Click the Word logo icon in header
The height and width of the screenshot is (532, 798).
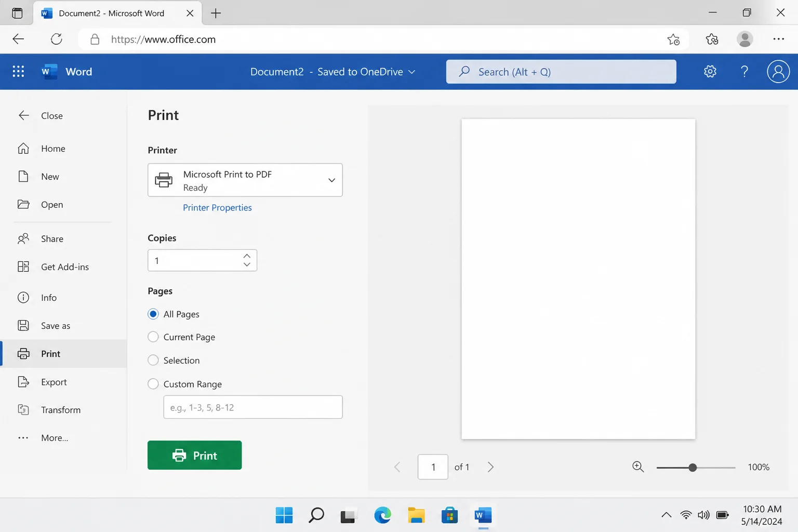click(49, 72)
